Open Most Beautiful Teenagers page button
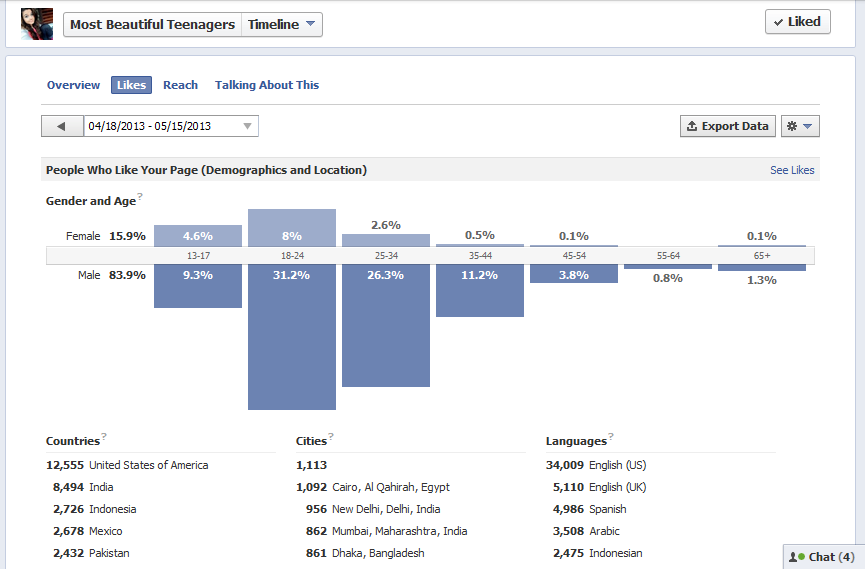 (152, 25)
